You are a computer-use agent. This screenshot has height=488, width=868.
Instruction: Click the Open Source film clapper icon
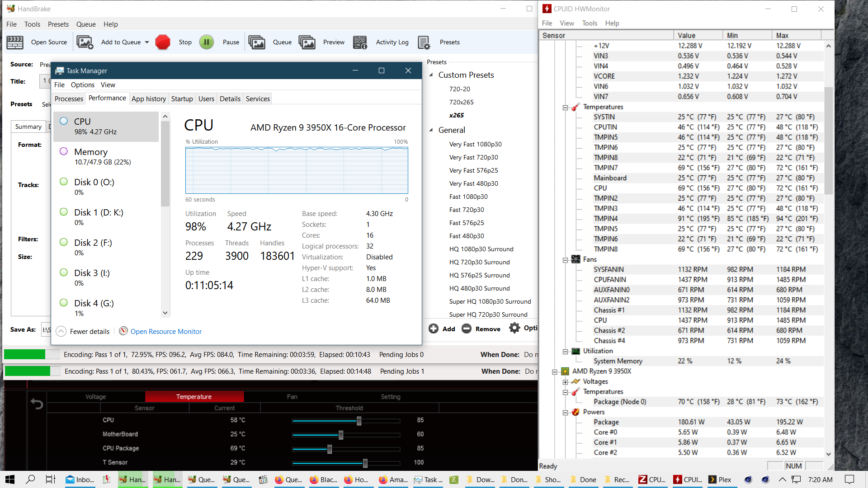coord(15,42)
